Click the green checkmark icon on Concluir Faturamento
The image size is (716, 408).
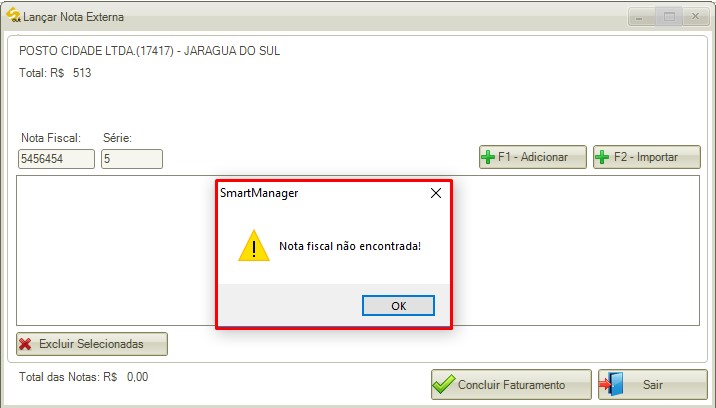pos(444,384)
